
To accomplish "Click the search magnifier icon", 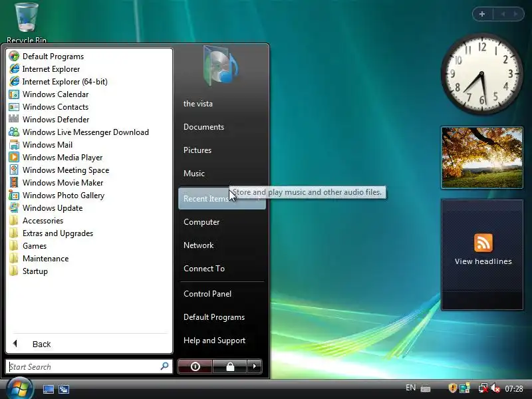I will pos(164,366).
